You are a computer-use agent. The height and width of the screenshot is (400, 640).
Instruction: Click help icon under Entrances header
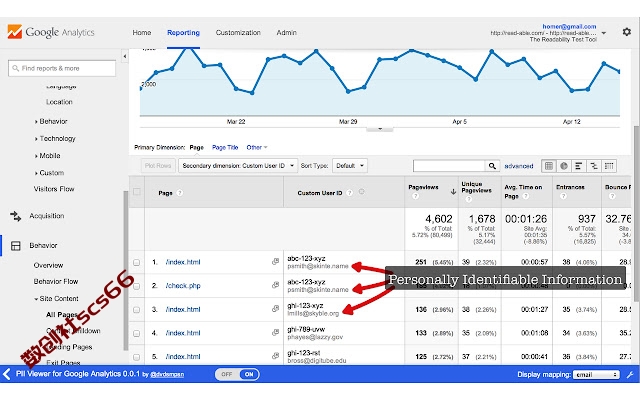click(563, 196)
